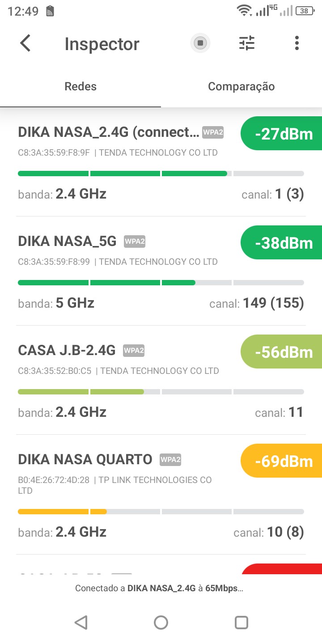Select the CASA J.B-2.4G network name

click(x=67, y=350)
